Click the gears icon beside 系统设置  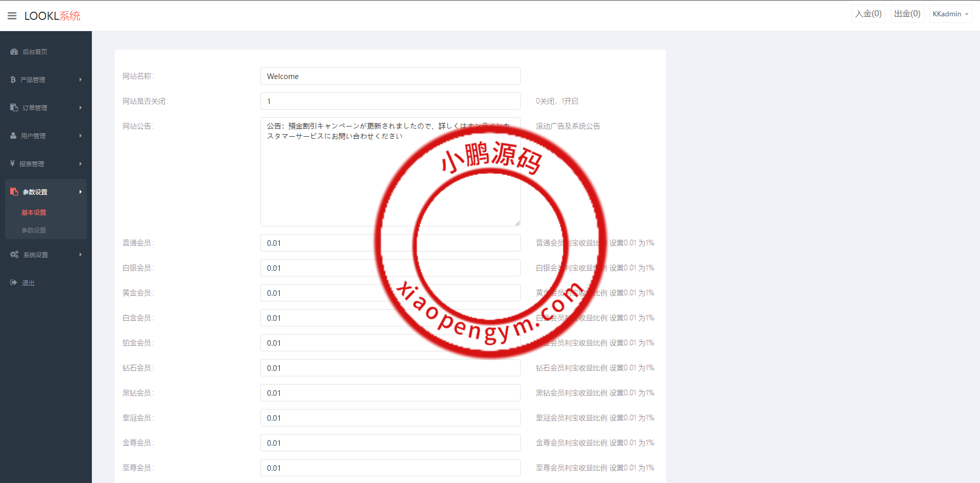[x=13, y=255]
